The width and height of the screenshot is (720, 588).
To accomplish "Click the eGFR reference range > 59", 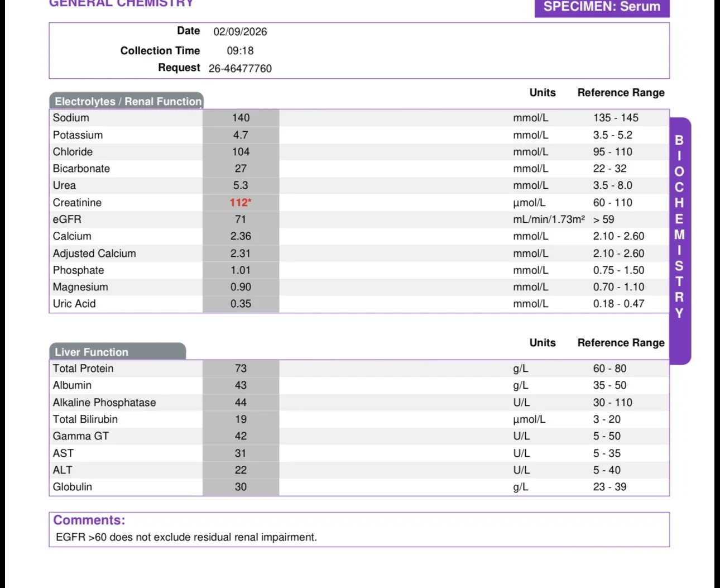I will [604, 219].
